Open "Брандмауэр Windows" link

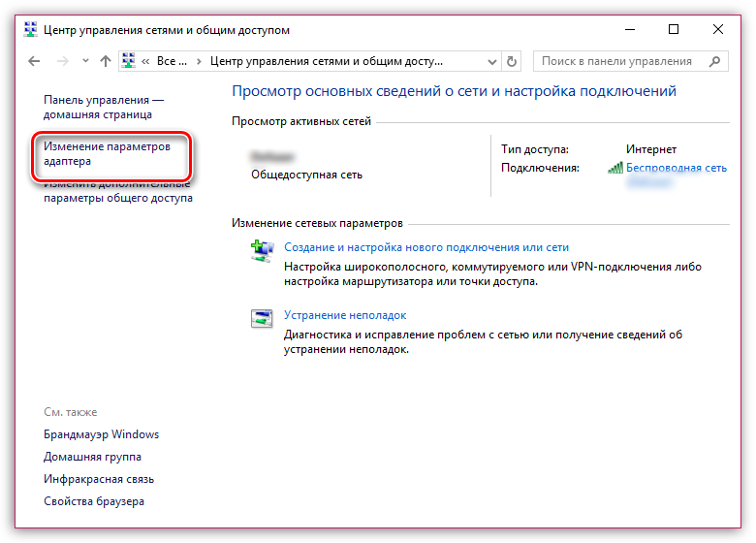(101, 434)
